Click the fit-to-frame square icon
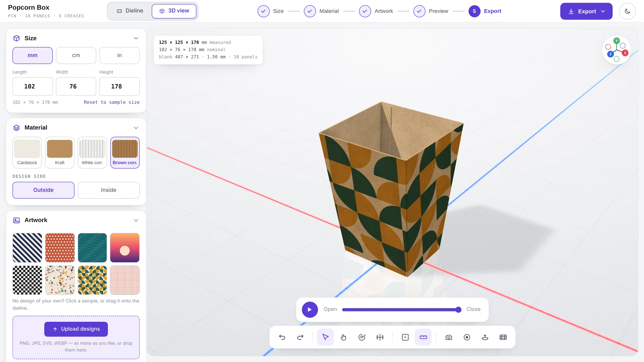Image resolution: width=644 pixels, height=362 pixels. pyautogui.click(x=405, y=337)
